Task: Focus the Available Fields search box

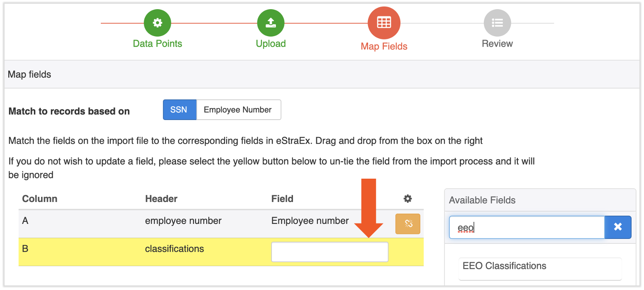Action: coord(526,227)
